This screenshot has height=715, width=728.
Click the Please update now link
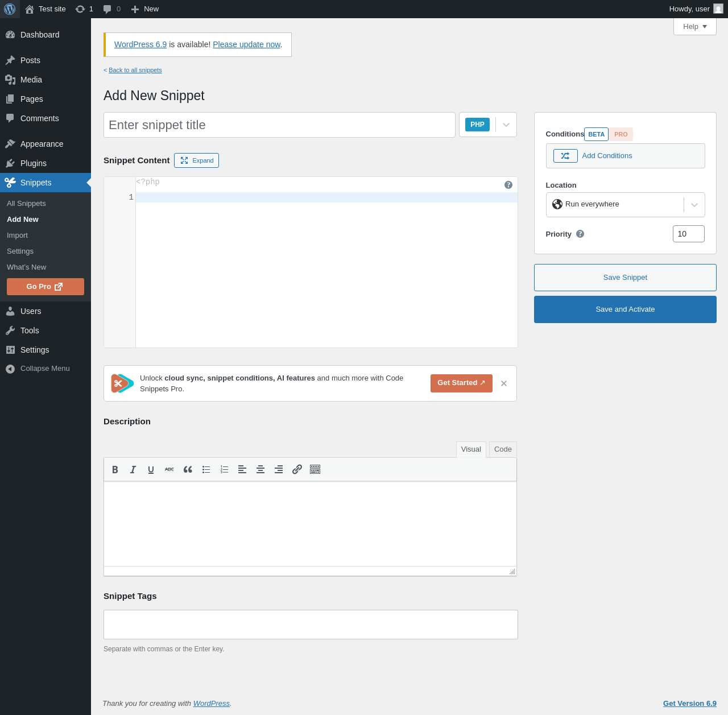(246, 44)
